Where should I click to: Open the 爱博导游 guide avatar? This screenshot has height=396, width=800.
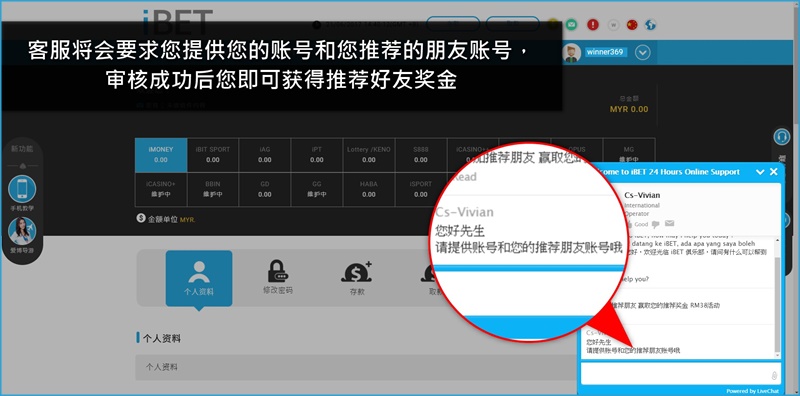coord(22,231)
